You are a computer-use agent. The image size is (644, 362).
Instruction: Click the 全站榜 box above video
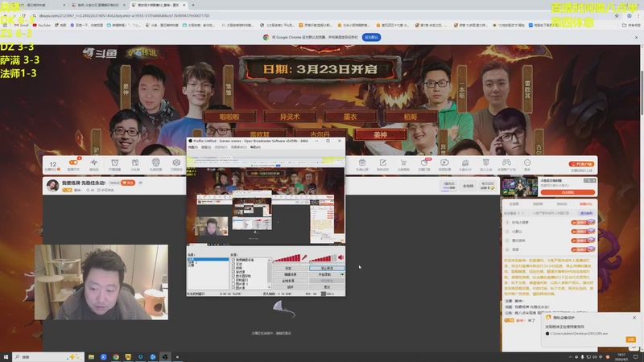tap(468, 186)
